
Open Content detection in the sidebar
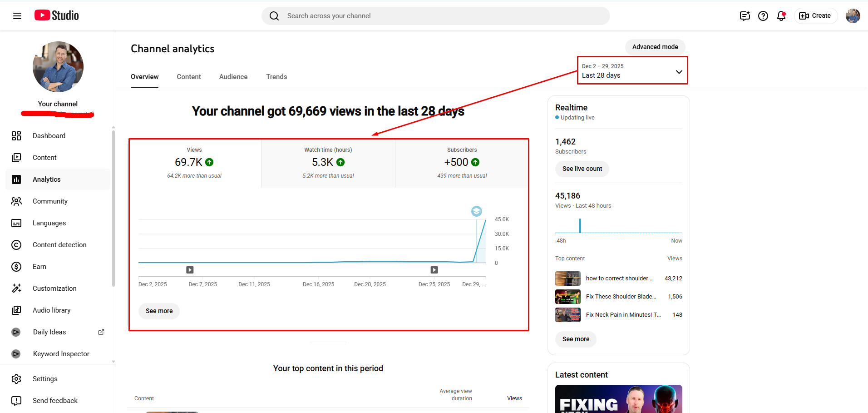[59, 245]
